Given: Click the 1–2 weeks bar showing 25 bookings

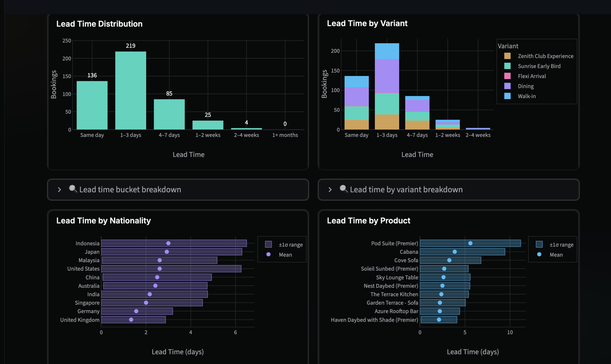Looking at the screenshot, I should coord(208,125).
